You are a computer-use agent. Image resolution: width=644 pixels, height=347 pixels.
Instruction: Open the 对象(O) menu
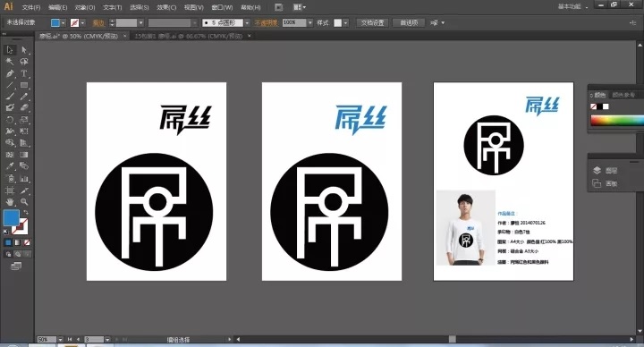[85, 7]
